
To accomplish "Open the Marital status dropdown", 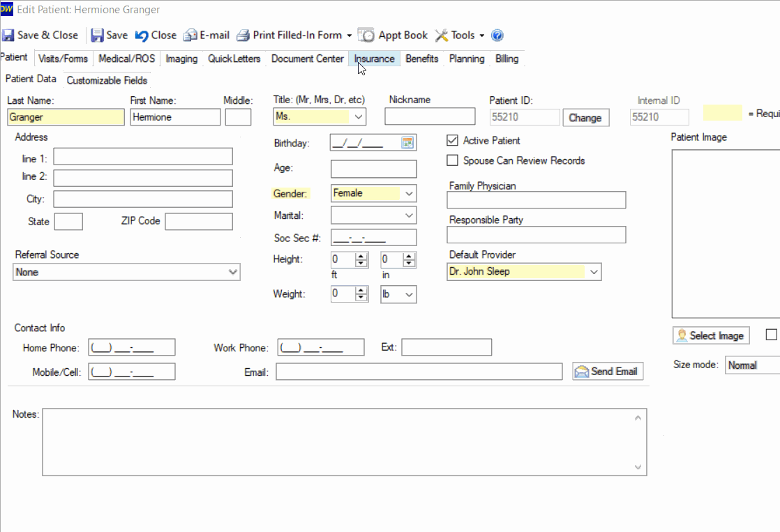I will click(x=408, y=215).
